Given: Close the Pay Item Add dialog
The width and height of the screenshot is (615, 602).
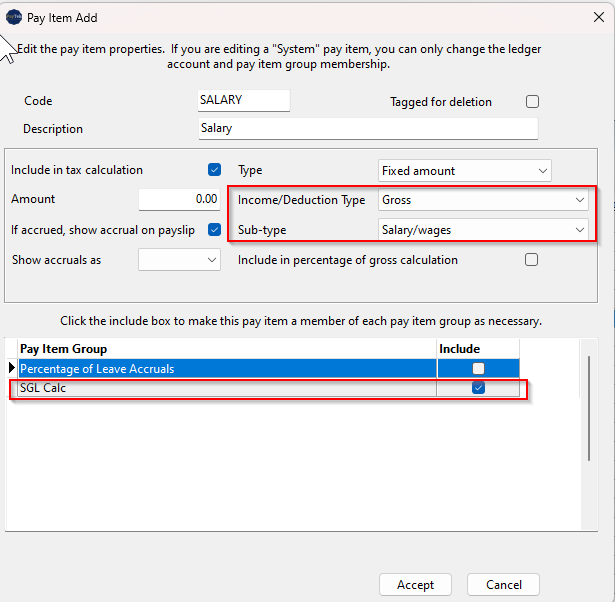Looking at the screenshot, I should point(599,17).
